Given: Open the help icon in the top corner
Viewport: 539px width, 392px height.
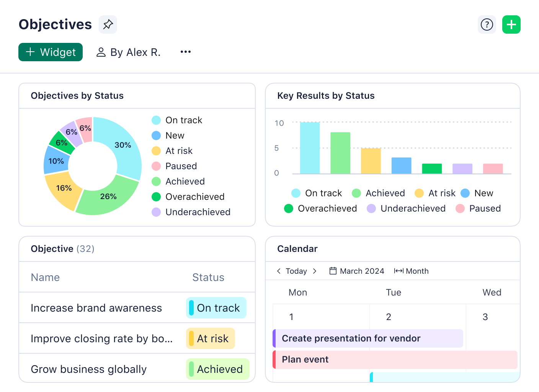Looking at the screenshot, I should pos(487,24).
